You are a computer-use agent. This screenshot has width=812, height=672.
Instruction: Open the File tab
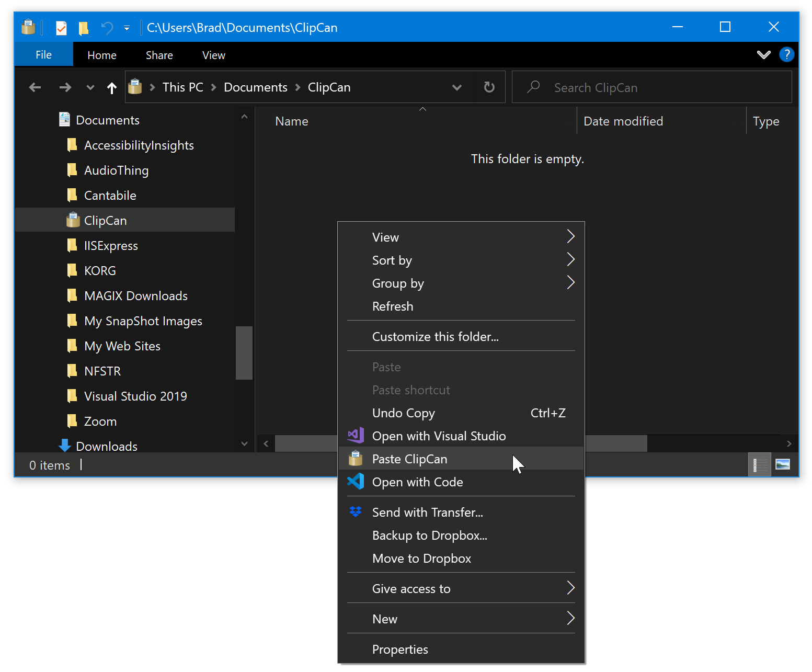[43, 54]
